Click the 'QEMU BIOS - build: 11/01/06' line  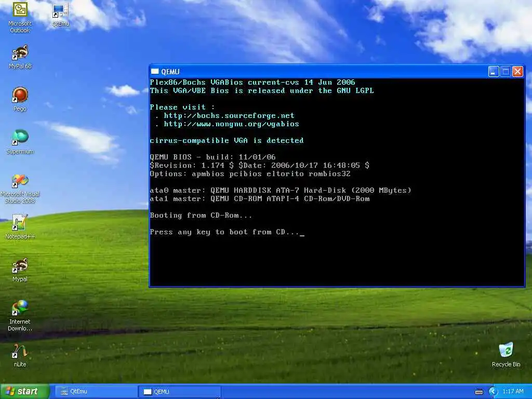tap(212, 157)
